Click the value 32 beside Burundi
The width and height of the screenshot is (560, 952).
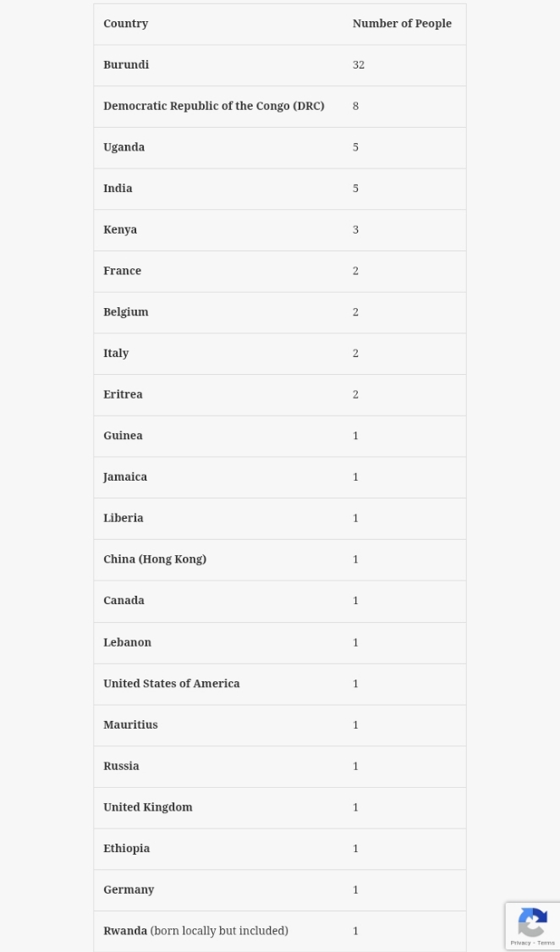pos(359,65)
